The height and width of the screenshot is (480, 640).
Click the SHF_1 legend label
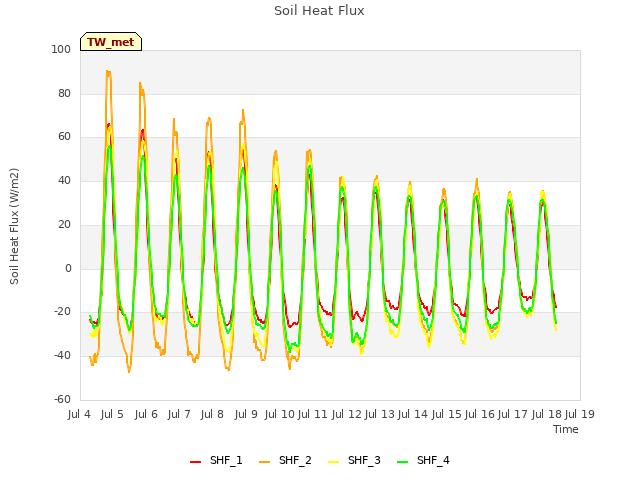coord(226,460)
